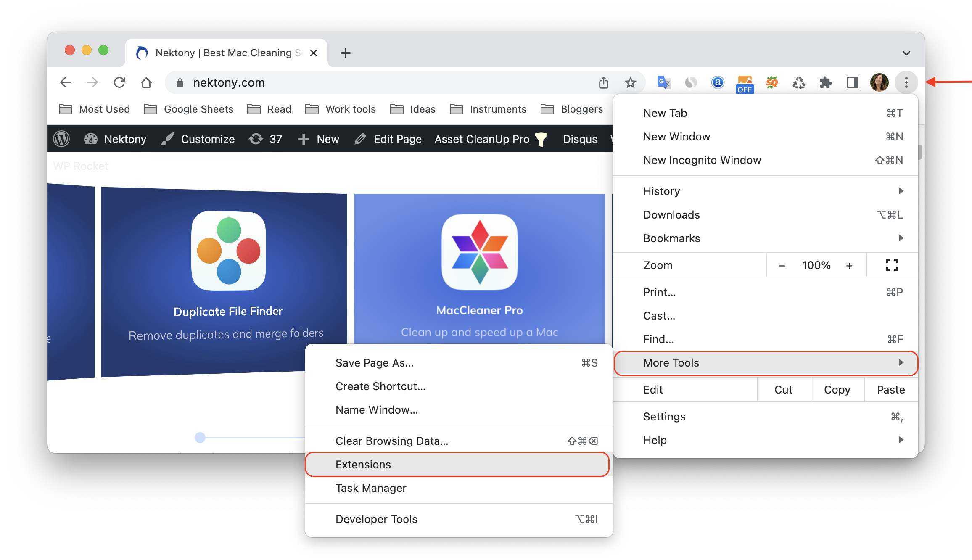Screen dimensions: 972x560
Task: Open Downloads from the menu
Action: pos(766,215)
